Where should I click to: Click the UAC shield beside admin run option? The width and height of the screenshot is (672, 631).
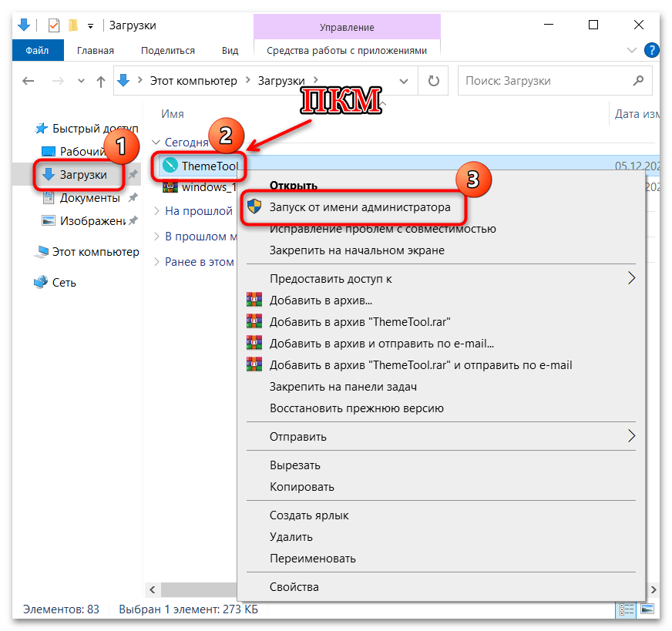(254, 208)
